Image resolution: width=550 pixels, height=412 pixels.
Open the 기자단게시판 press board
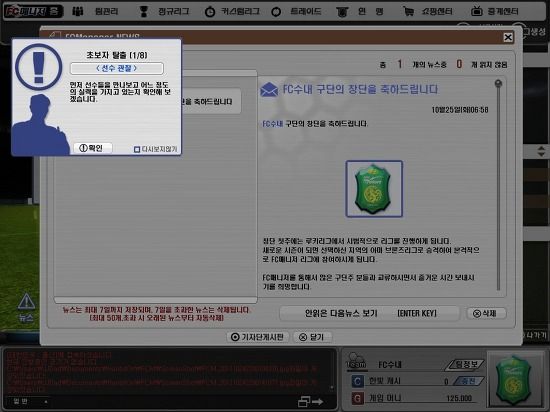pyautogui.click(x=258, y=337)
